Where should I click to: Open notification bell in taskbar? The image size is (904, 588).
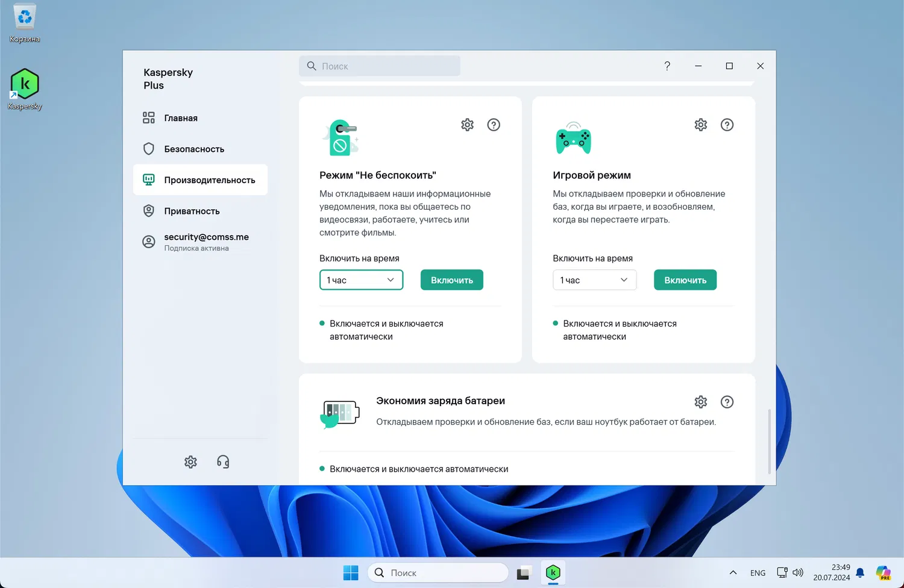point(860,573)
